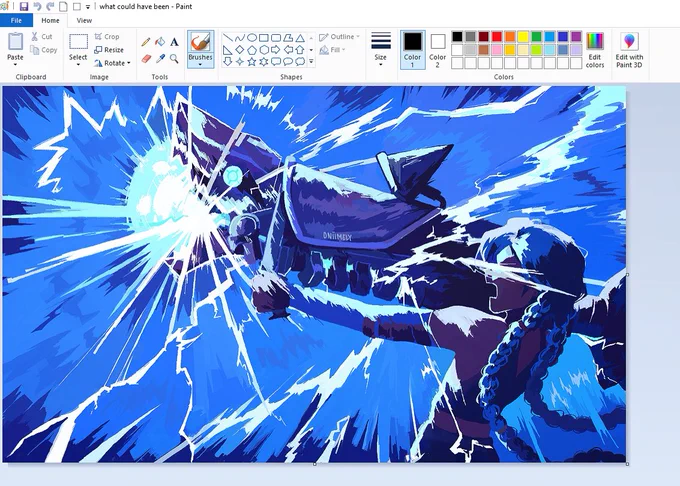Click the Save icon in the title bar
The width and height of the screenshot is (680, 486).
pyautogui.click(x=23, y=7)
